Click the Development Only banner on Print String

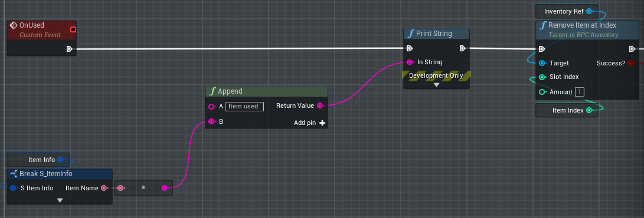click(436, 75)
